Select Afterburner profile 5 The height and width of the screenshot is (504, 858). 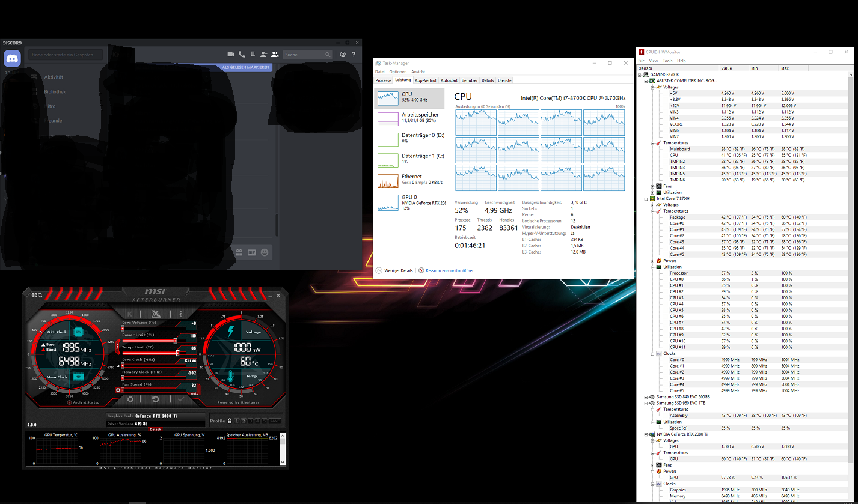coord(263,421)
